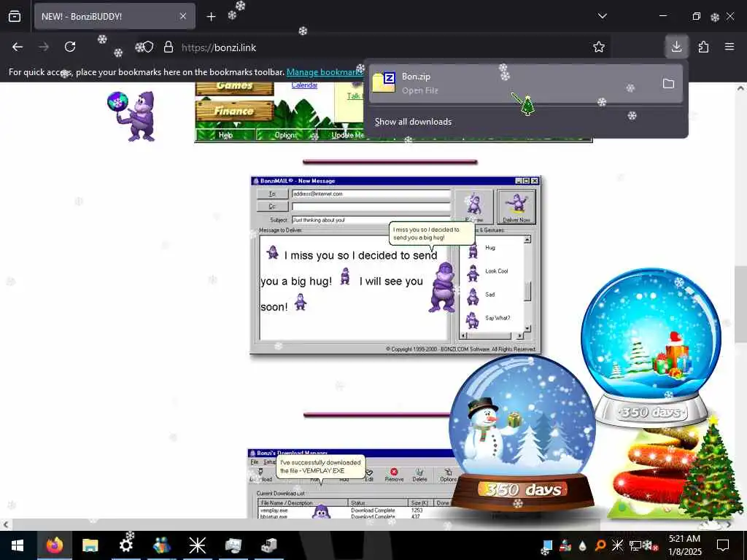Viewport: 747px width, 560px height.
Task: Click the forward navigation arrow
Action: (x=44, y=47)
